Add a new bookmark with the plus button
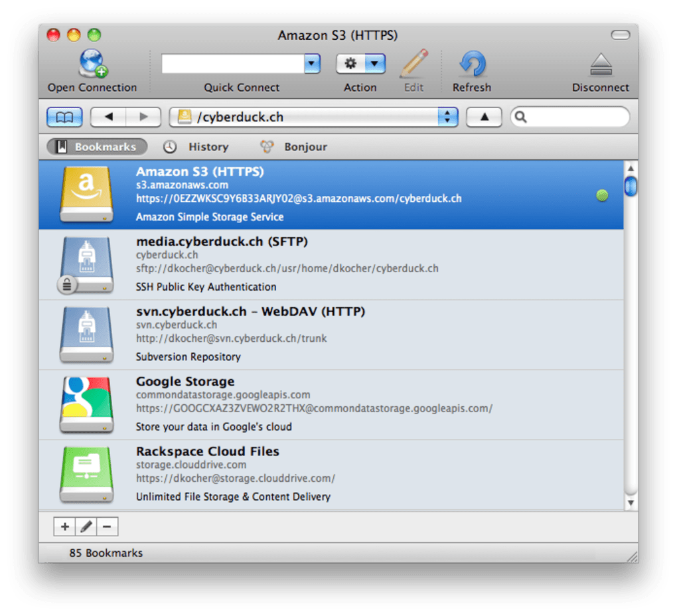Viewport: 677px width, 616px height. click(64, 526)
